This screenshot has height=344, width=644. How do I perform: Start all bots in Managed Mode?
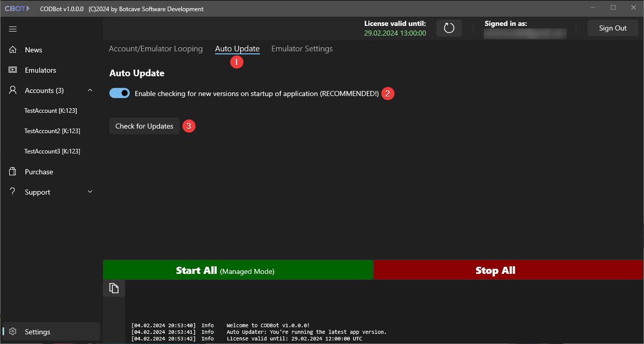pos(238,270)
